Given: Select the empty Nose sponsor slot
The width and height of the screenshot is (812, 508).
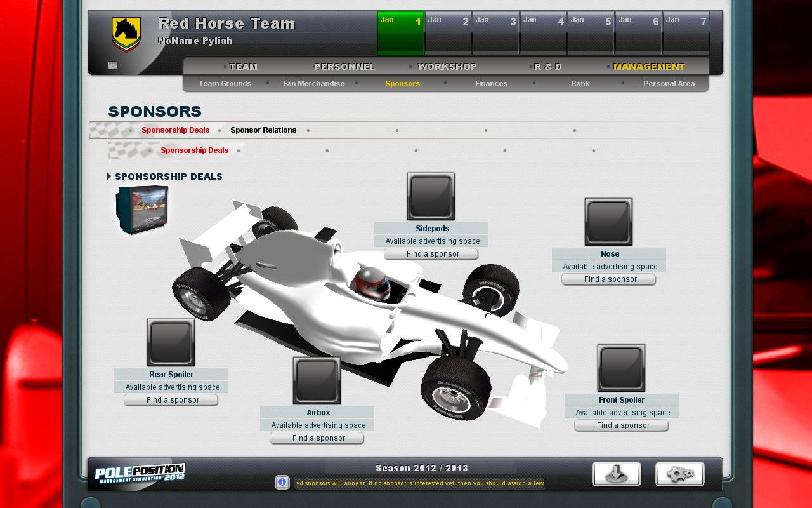Looking at the screenshot, I should pyautogui.click(x=608, y=222).
